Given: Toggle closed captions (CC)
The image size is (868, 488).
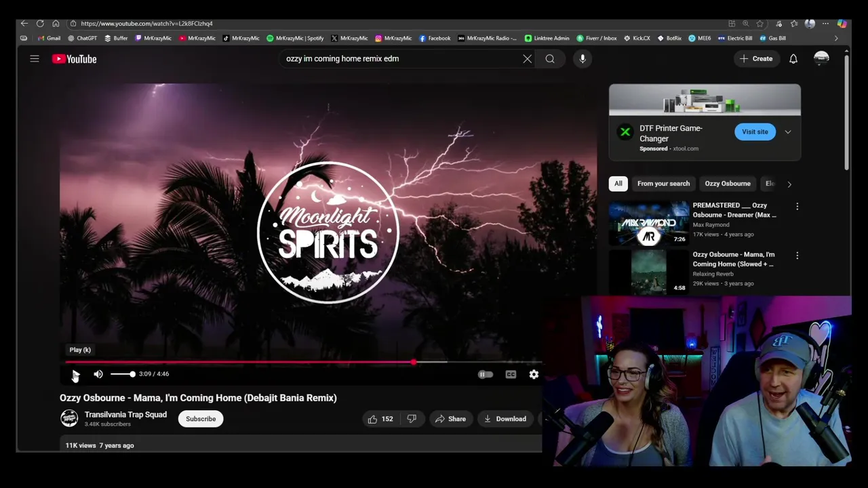Looking at the screenshot, I should (511, 374).
